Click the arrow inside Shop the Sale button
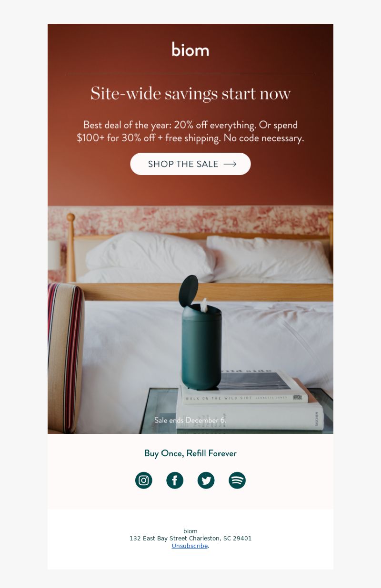Viewport: 381px width, 588px height. 230,164
